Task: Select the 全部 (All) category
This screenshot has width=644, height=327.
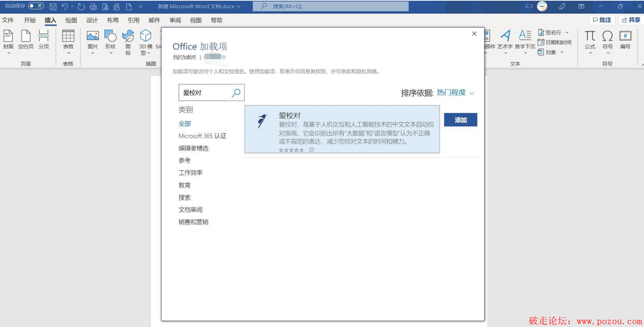Action: (185, 124)
